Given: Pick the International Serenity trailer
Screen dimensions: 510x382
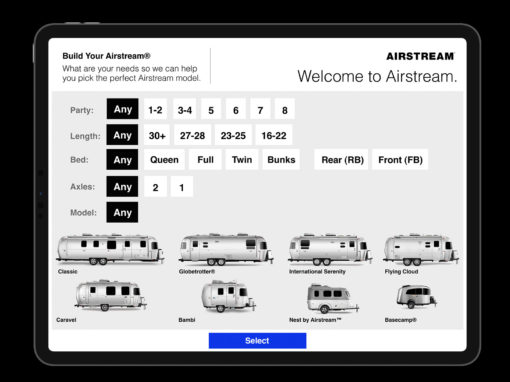Looking at the screenshot, I should pyautogui.click(x=330, y=249).
